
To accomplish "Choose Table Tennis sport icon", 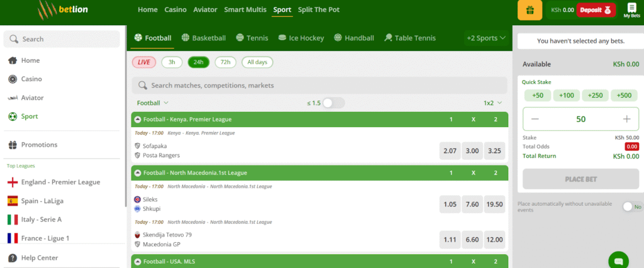I will point(389,38).
